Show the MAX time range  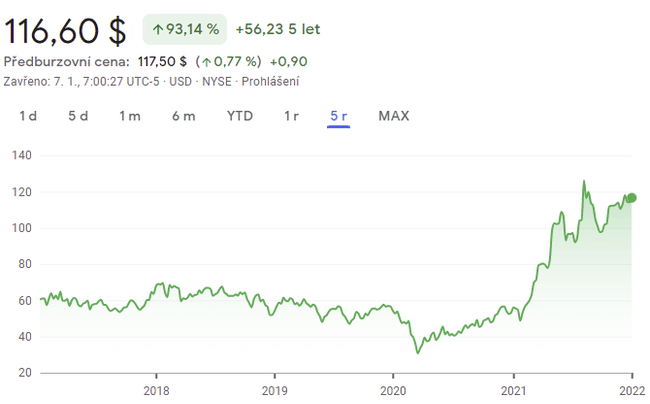(x=394, y=116)
